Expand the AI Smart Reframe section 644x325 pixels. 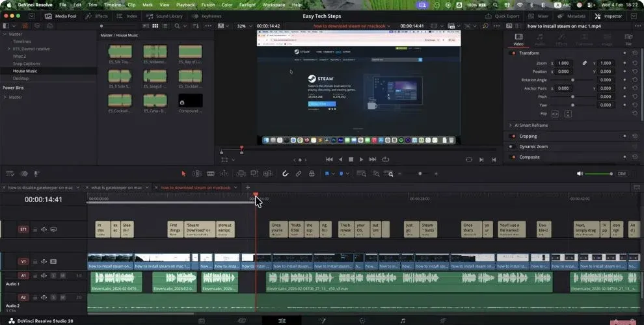click(511, 125)
